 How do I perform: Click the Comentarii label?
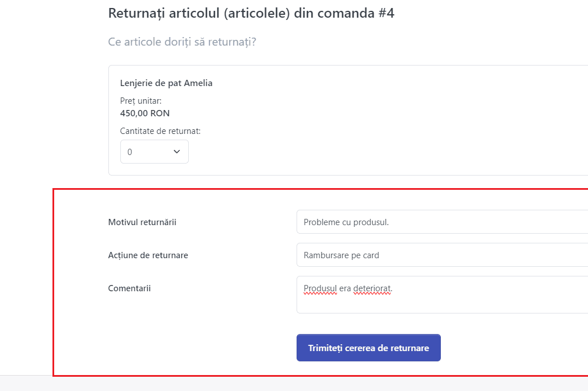pos(129,288)
